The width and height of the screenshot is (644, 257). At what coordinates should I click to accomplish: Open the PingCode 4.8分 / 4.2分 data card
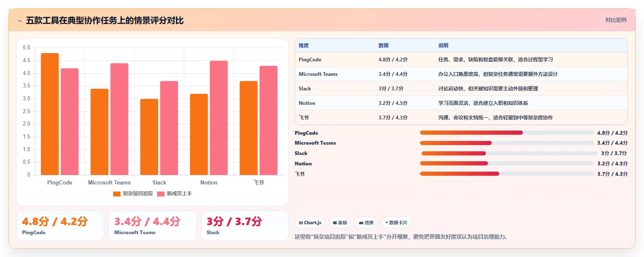pos(60,225)
